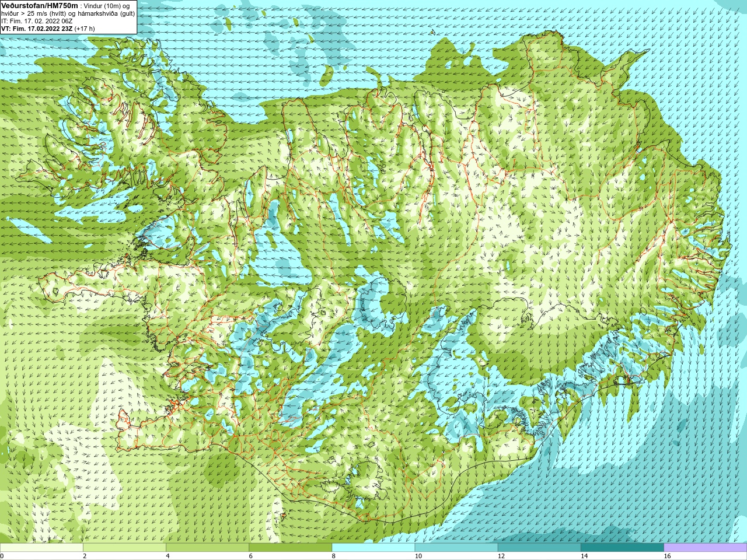The height and width of the screenshot is (560, 747).
Task: Click the legend tick label '14'
Action: pyautogui.click(x=584, y=556)
